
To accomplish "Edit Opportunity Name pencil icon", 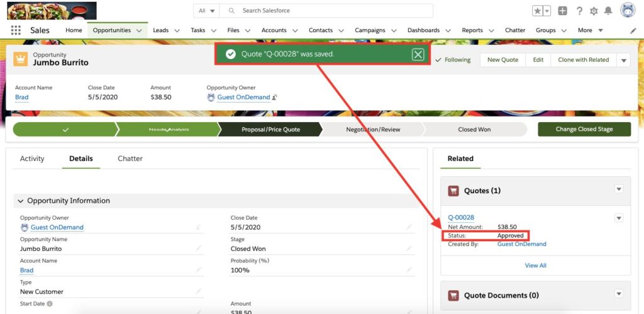I will click(199, 248).
